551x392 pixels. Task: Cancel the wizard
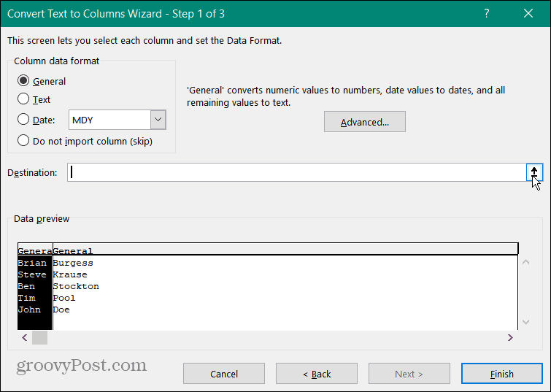pos(224,373)
